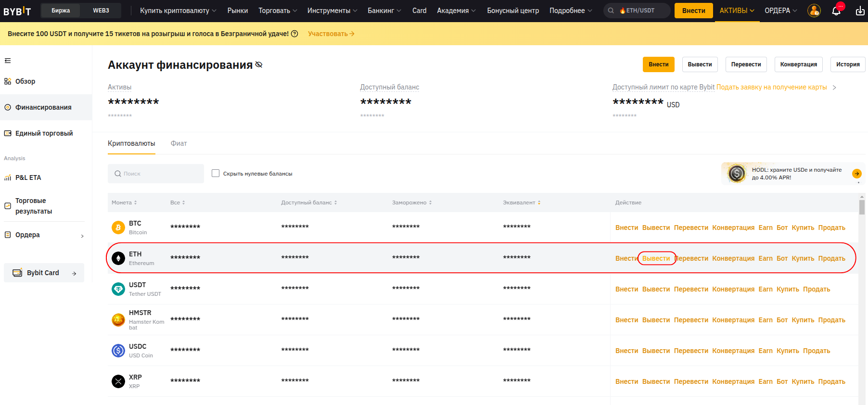
Task: Click Конвертация button in account header
Action: tap(798, 64)
